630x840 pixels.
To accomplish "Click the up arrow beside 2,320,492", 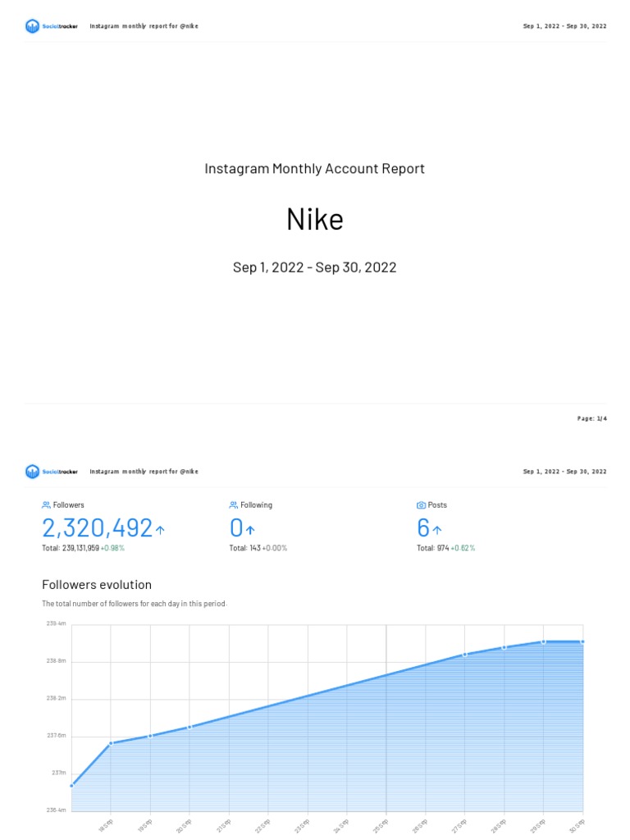I will point(160,530).
